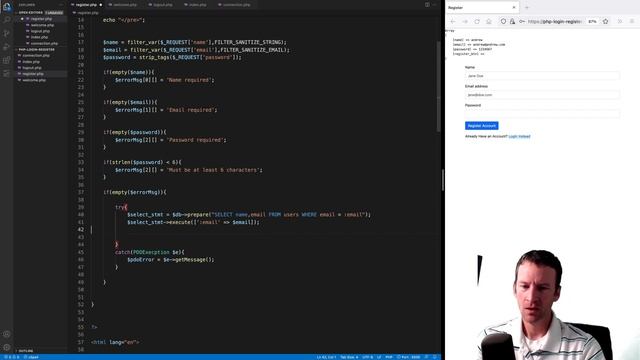
Task: Split the editor with the top-right icon
Action: 427,5
